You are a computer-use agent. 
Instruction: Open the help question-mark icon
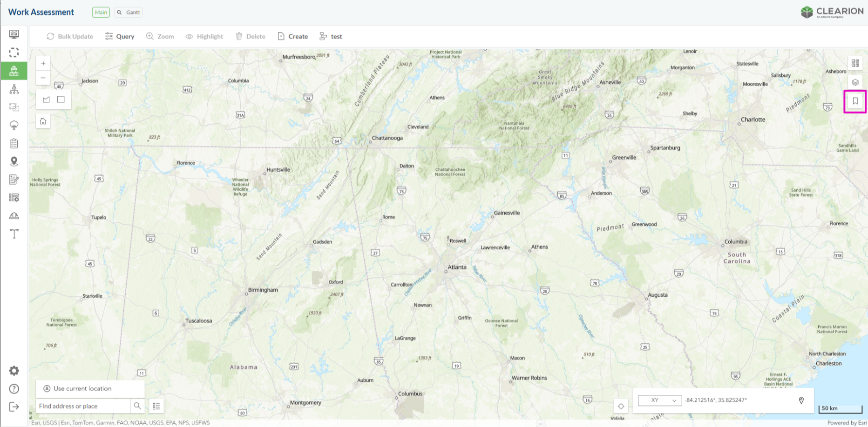(14, 389)
